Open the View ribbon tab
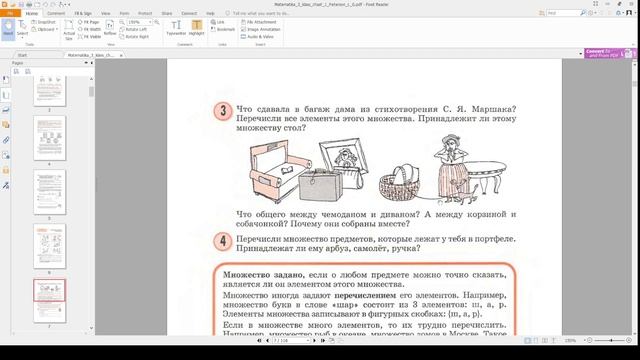This screenshot has height=360, width=640. [x=106, y=13]
